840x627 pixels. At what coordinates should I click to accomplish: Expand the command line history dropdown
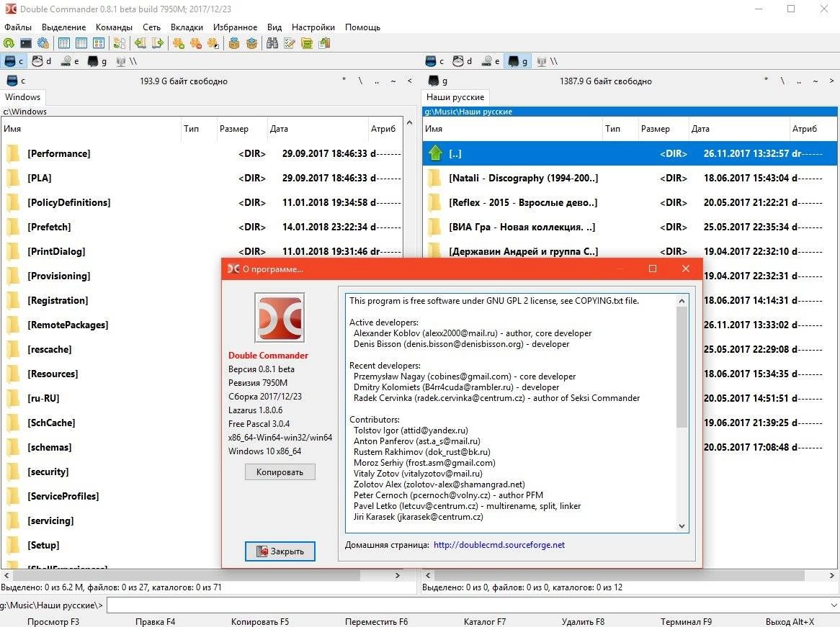[x=834, y=605]
